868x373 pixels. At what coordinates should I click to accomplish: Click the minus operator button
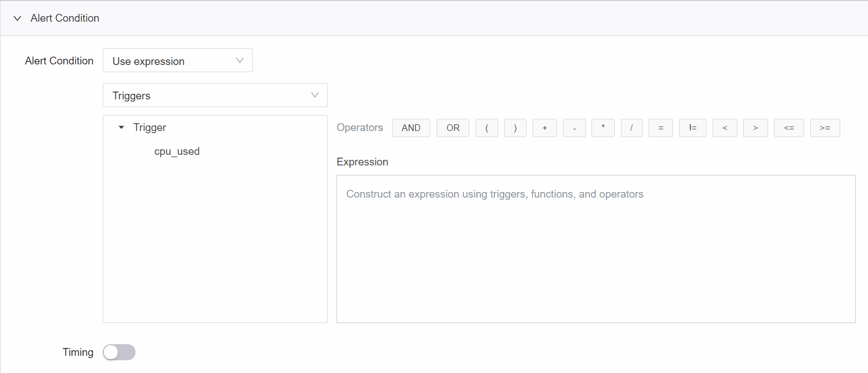point(574,128)
